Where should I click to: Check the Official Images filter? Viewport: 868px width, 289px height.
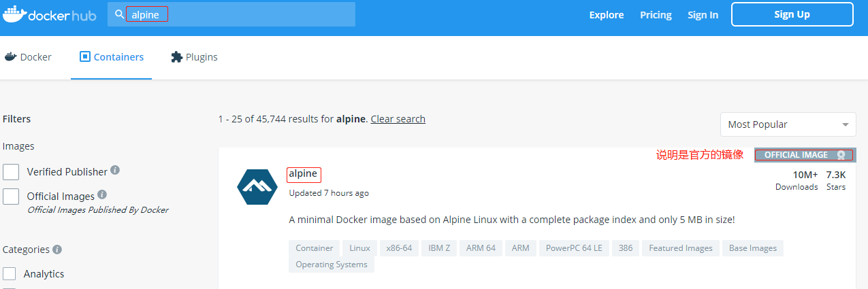point(11,197)
